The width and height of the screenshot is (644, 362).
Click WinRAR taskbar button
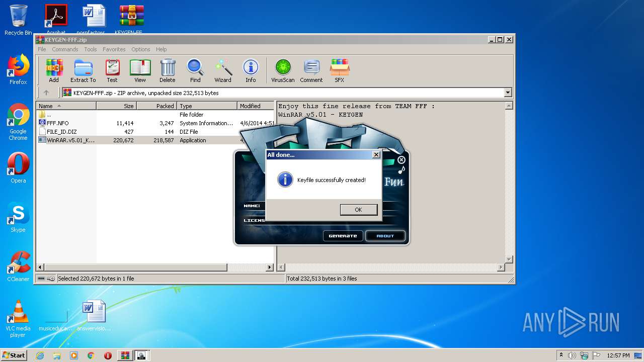(x=125, y=355)
